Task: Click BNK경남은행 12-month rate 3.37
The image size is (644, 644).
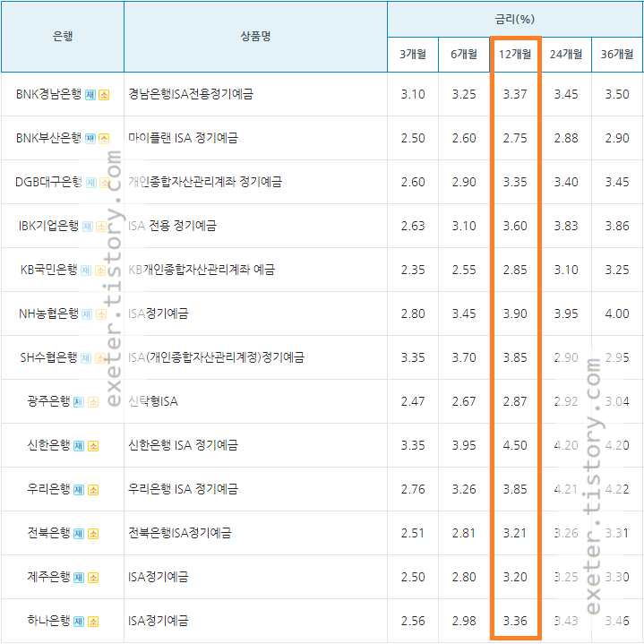Action: coord(515,94)
